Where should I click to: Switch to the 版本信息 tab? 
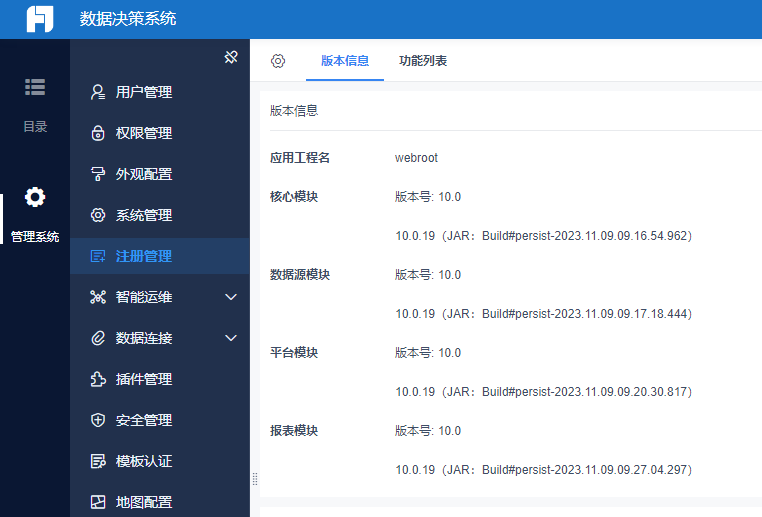(345, 61)
